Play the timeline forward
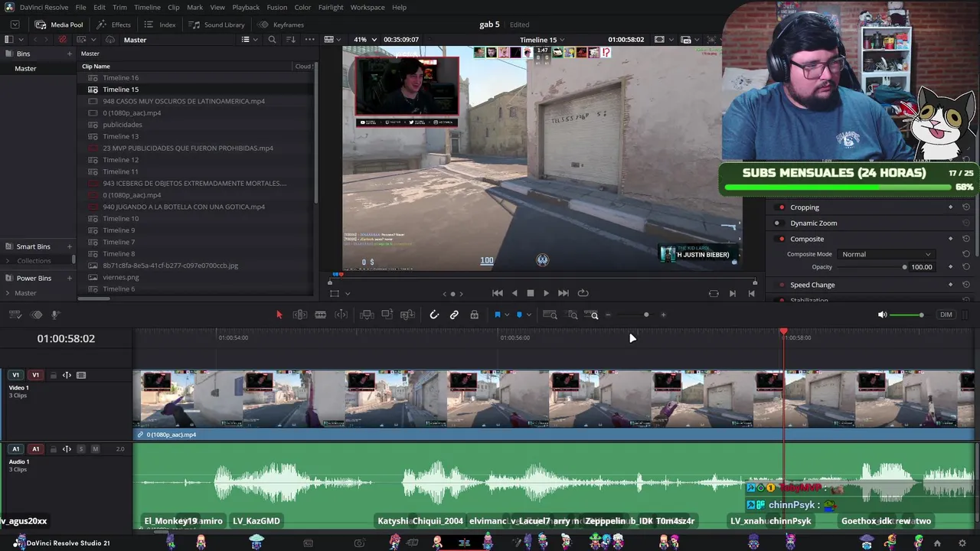The image size is (980, 551). 546,293
